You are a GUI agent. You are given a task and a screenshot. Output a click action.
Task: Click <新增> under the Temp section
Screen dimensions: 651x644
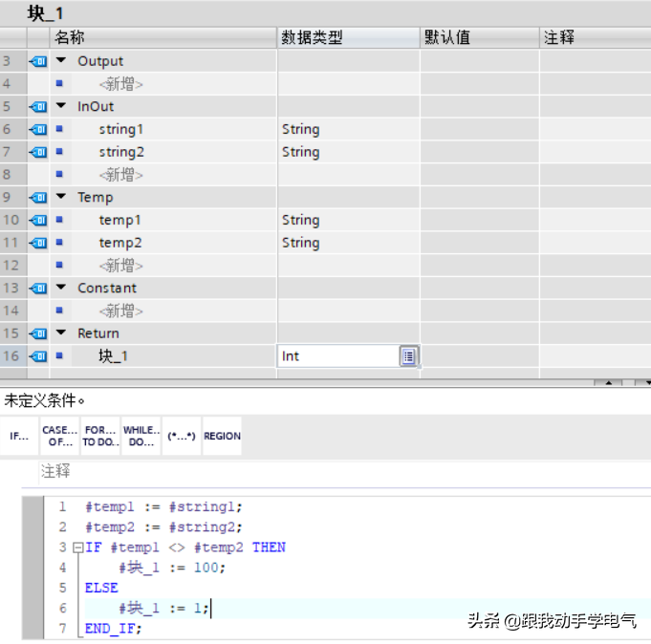(x=120, y=266)
